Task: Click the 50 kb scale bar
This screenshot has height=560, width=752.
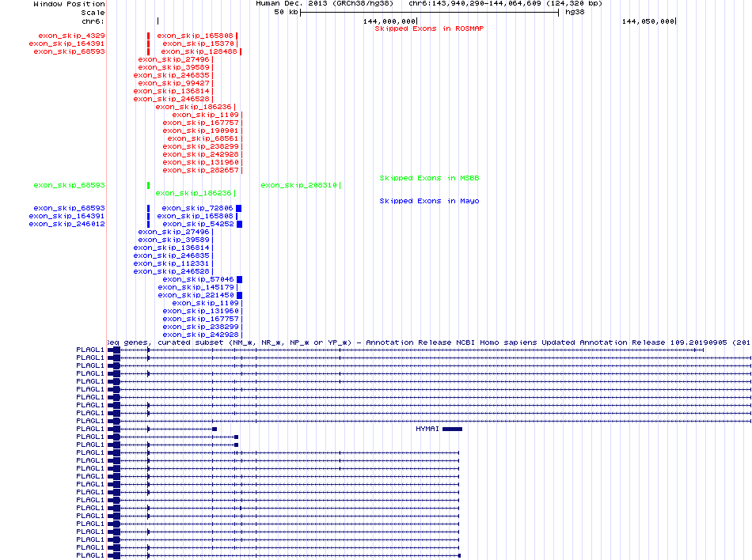Action: coord(429,13)
